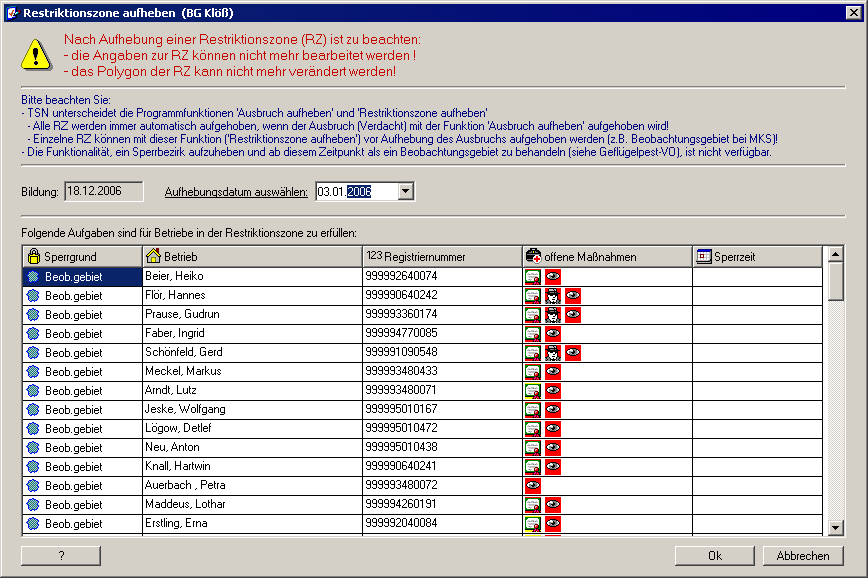Click the eye icon for Prause, Gudrun
This screenshot has width=868, height=578.
point(572,314)
